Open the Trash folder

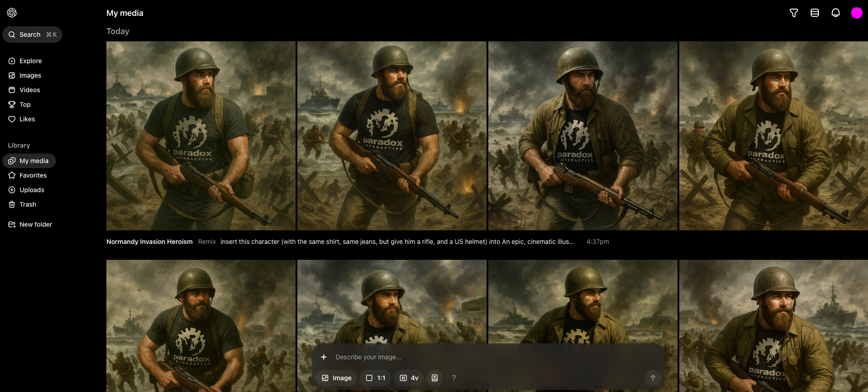coord(22,204)
